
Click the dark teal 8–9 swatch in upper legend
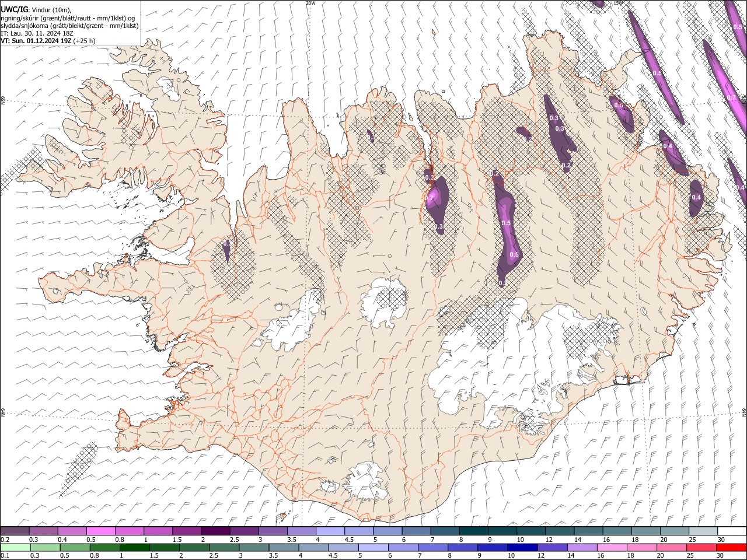[x=473, y=531]
